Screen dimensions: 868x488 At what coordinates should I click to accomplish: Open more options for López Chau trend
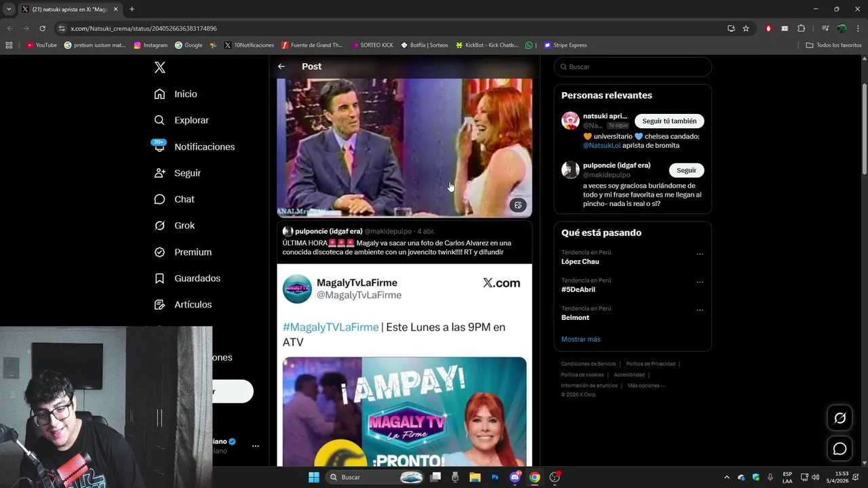[x=700, y=254]
